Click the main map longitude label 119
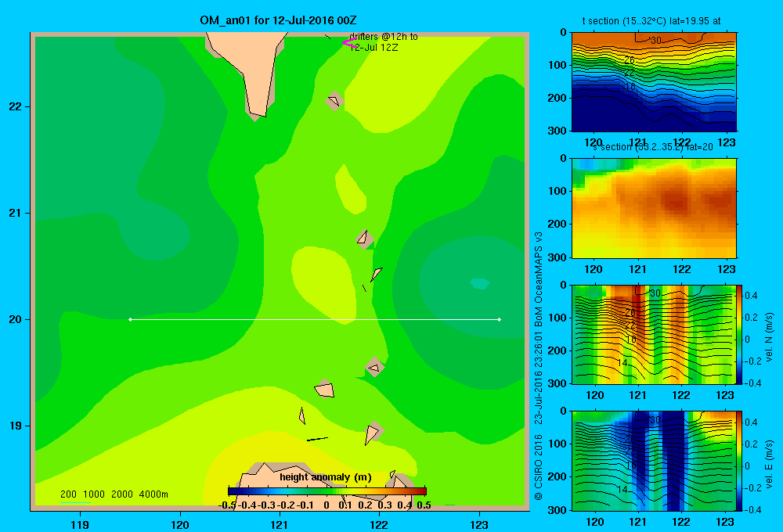The width and height of the screenshot is (783, 532). tap(80, 524)
